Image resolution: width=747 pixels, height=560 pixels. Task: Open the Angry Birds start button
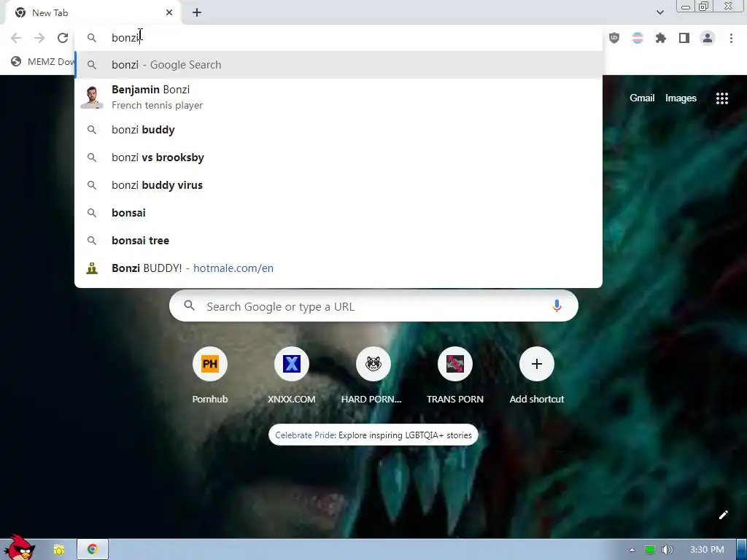pos(19,548)
